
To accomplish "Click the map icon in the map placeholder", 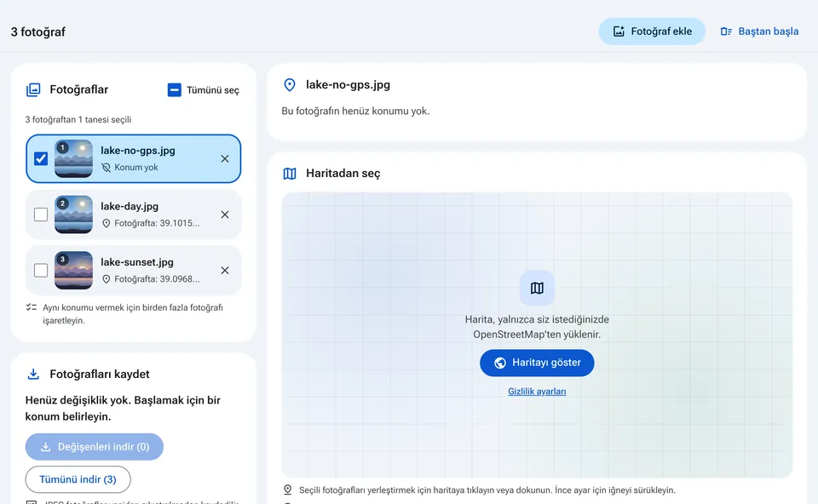I will (537, 288).
